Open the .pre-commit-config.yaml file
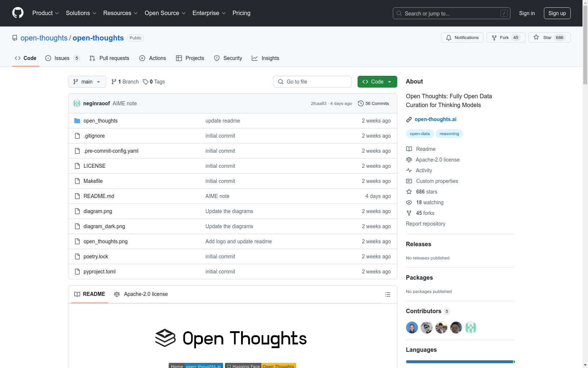 (x=111, y=151)
